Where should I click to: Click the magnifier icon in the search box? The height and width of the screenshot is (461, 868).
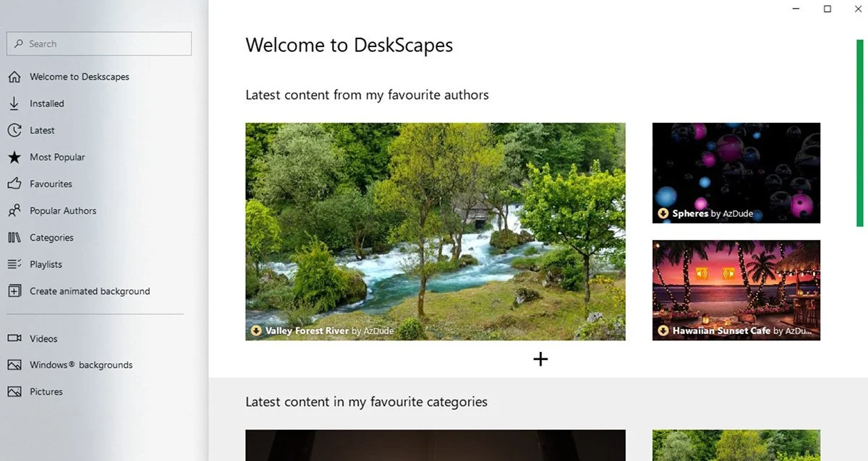click(x=19, y=44)
